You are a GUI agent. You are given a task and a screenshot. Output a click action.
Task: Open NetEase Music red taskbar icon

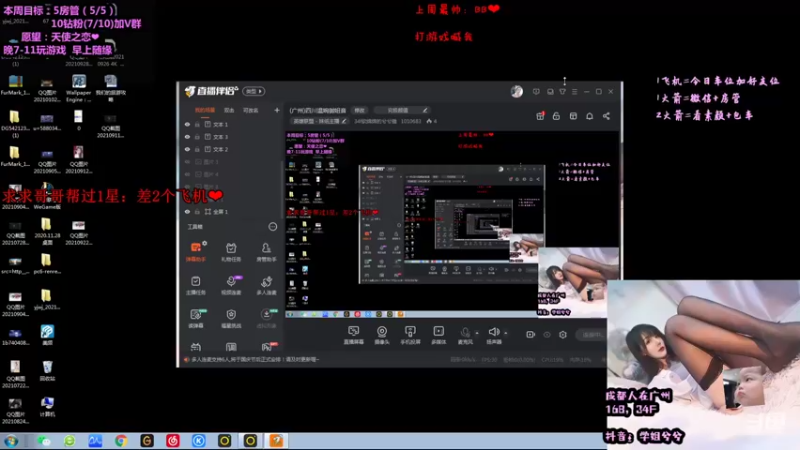pyautogui.click(x=172, y=441)
